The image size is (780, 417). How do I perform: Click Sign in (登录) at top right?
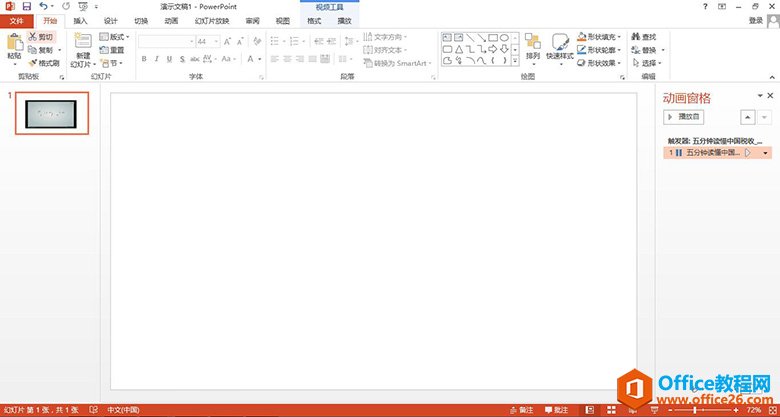(755, 20)
